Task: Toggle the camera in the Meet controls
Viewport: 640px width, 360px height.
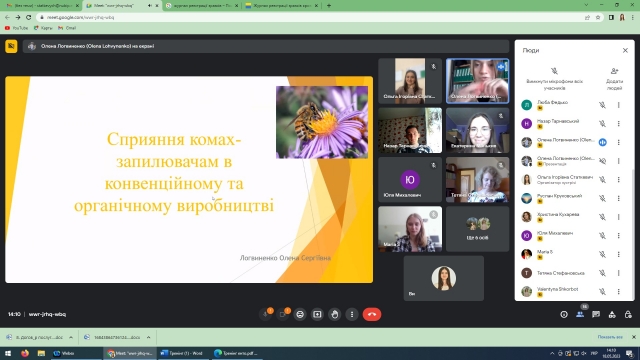Action: pos(283,314)
